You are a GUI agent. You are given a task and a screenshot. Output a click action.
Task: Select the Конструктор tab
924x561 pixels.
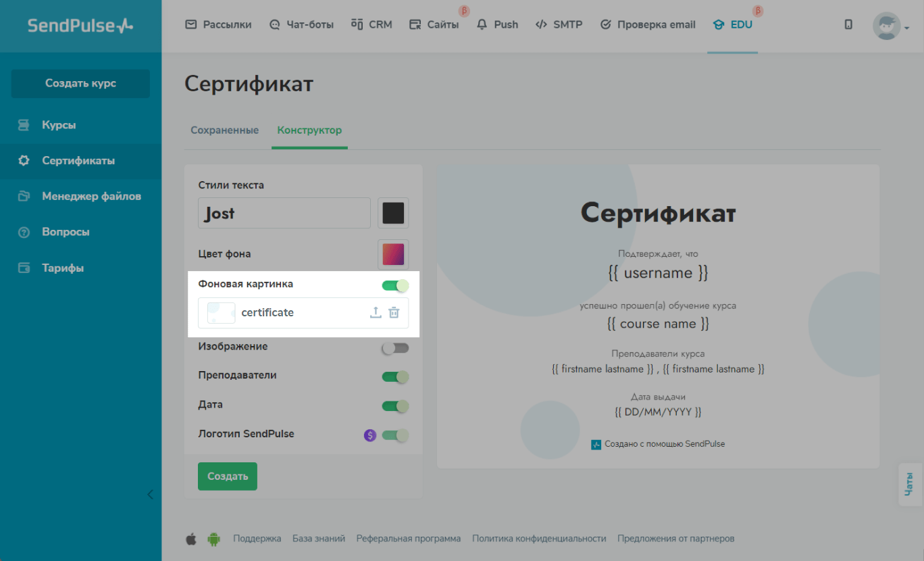point(310,130)
